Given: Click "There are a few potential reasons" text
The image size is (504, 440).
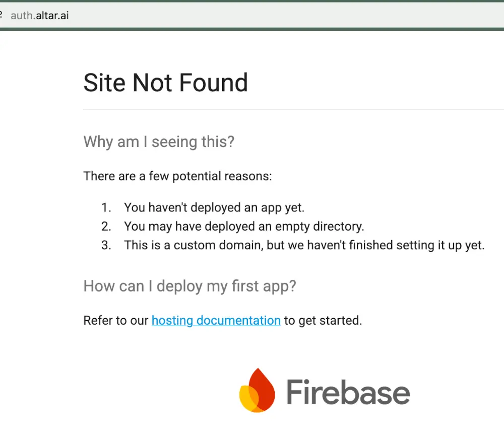Looking at the screenshot, I should coord(177,176).
